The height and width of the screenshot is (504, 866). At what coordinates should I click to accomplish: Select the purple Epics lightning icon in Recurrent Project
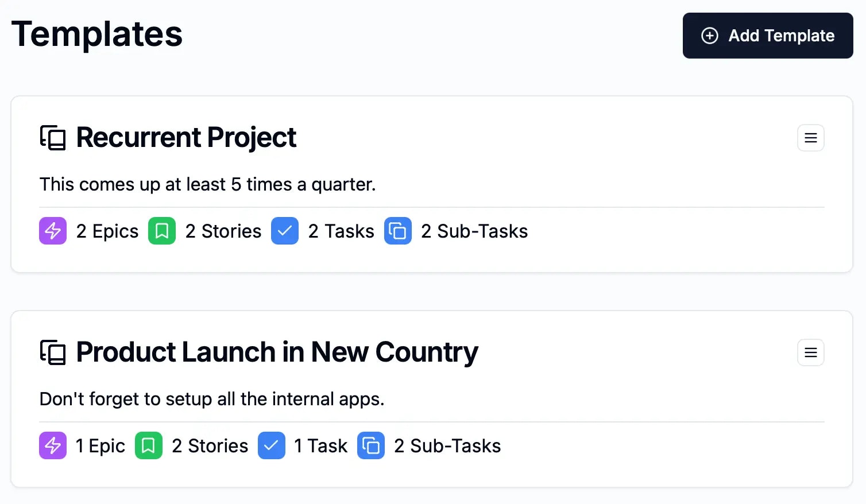point(53,231)
